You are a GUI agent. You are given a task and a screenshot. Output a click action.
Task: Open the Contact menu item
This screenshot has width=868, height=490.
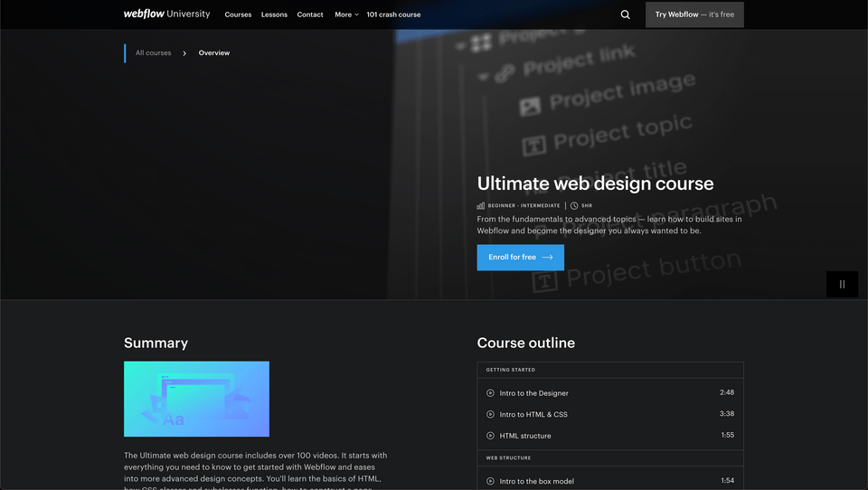(310, 14)
